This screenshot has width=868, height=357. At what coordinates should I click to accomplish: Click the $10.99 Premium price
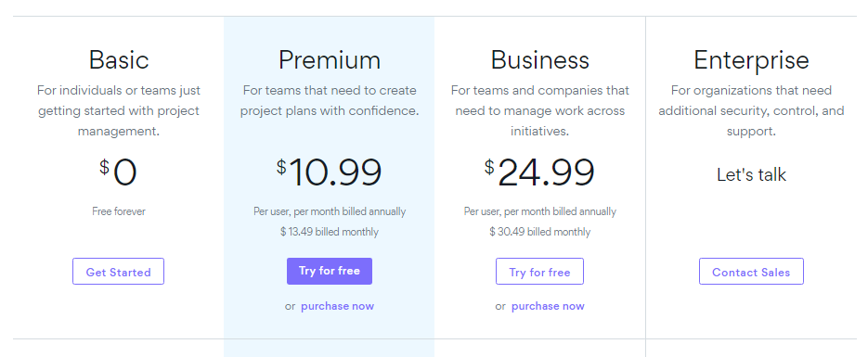[330, 172]
